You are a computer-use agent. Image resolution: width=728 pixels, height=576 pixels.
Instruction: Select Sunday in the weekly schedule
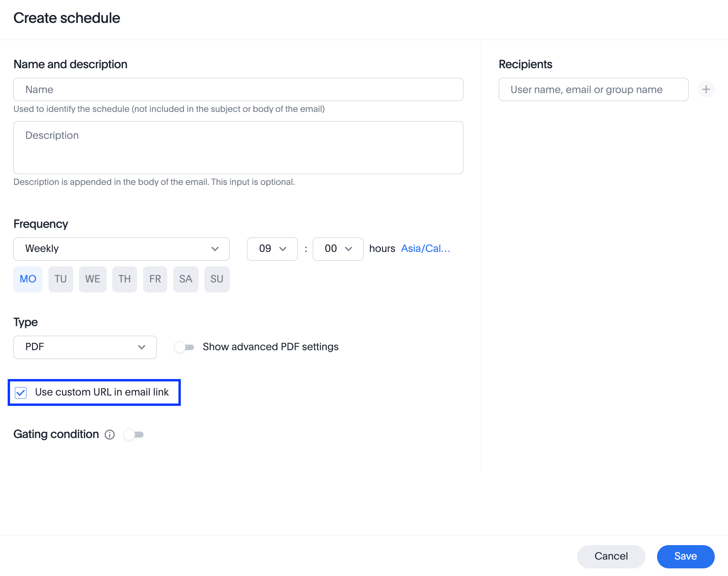[x=217, y=279]
